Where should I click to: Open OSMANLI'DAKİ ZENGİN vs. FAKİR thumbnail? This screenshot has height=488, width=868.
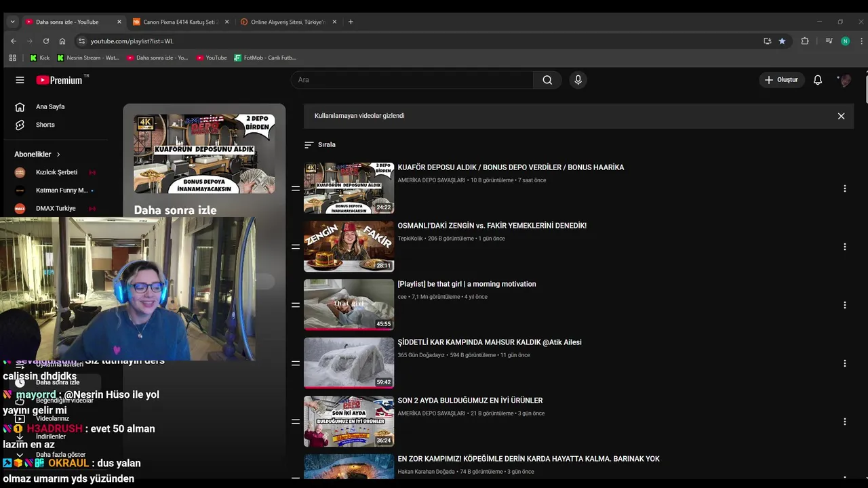pyautogui.click(x=349, y=247)
